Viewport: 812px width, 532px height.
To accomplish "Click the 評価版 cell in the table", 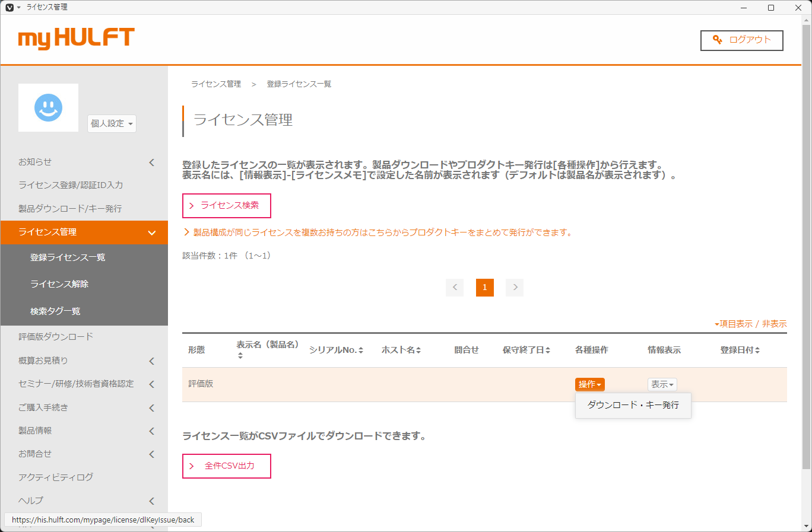I will click(x=201, y=384).
